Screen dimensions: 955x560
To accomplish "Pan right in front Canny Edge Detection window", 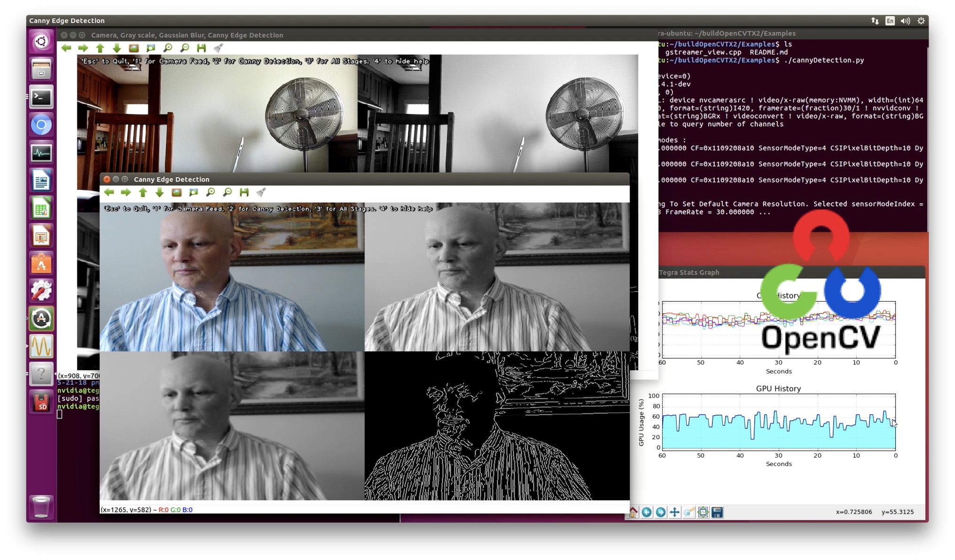I will 126,192.
